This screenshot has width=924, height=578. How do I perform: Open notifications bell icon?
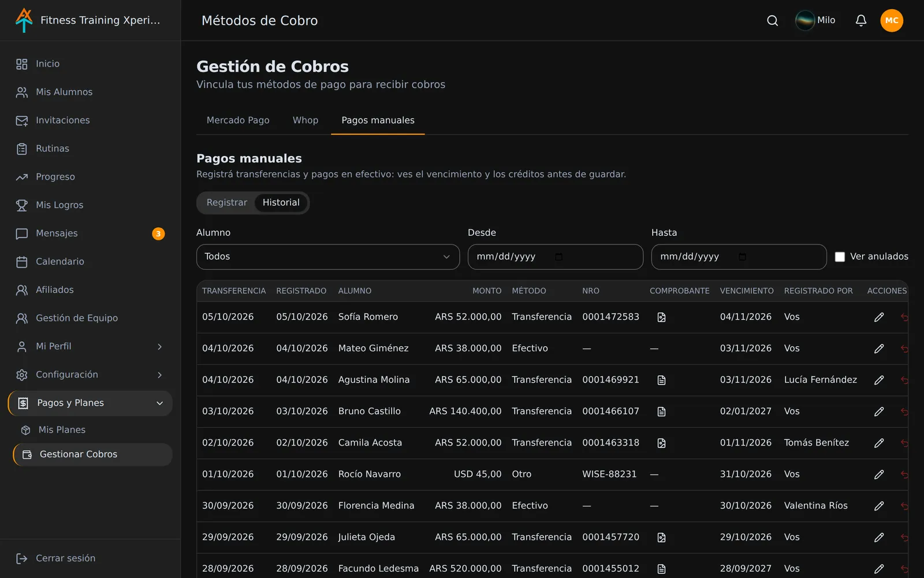pyautogui.click(x=860, y=20)
